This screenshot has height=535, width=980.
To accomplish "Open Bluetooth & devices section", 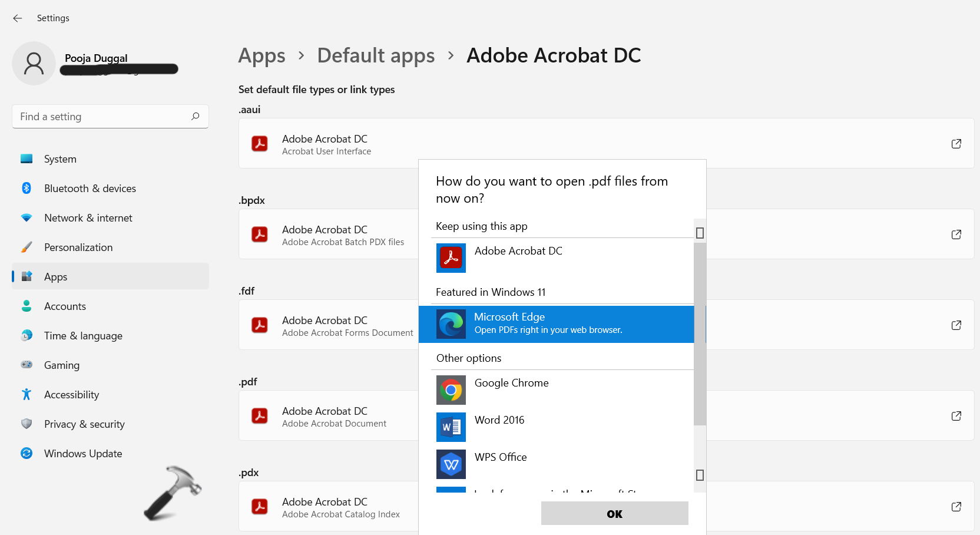I will tap(90, 189).
